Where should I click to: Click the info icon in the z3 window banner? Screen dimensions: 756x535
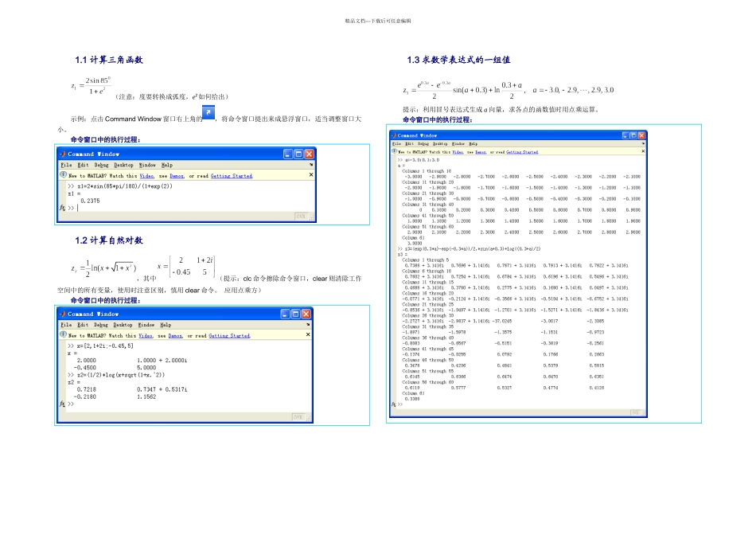[395, 151]
